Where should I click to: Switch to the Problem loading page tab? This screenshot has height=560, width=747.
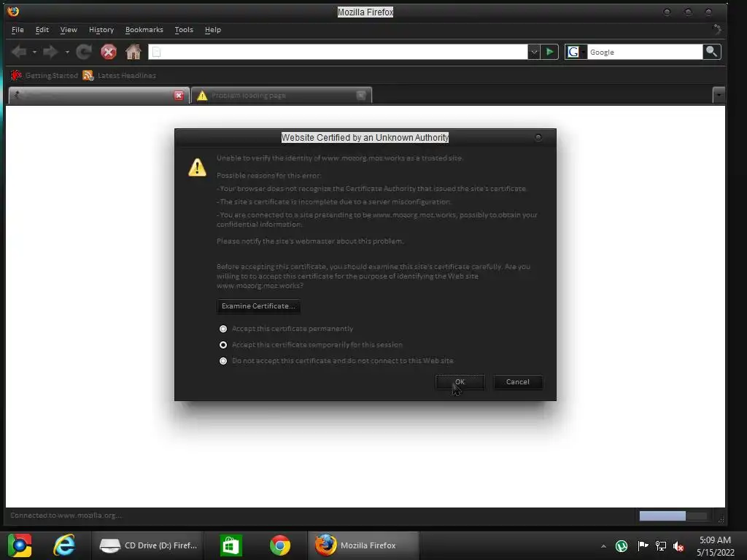(x=281, y=96)
